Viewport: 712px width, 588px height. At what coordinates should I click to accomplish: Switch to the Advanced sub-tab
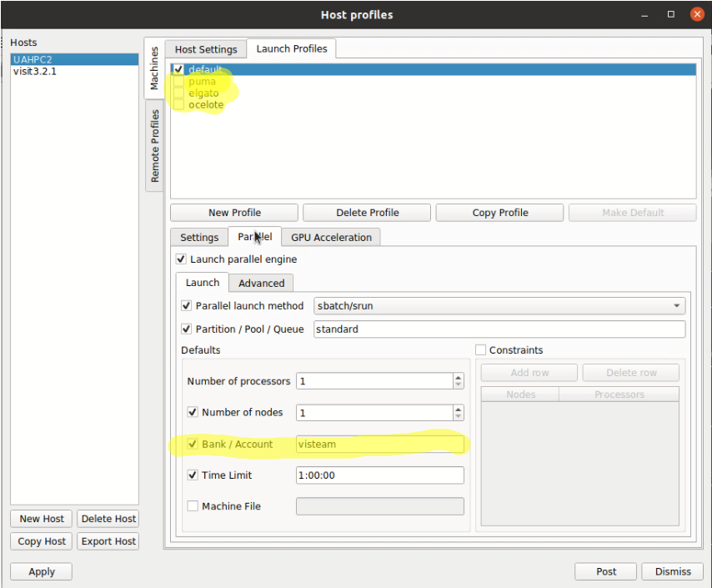[261, 283]
